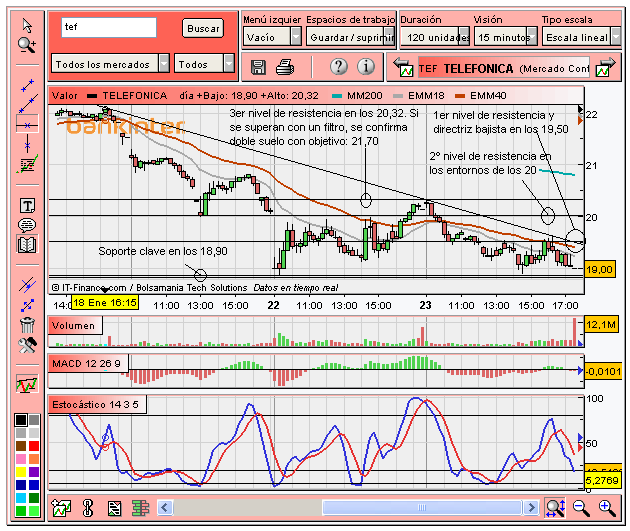Click the horizontal scrollbar thumb
The height and width of the screenshot is (531, 630).
[422, 508]
